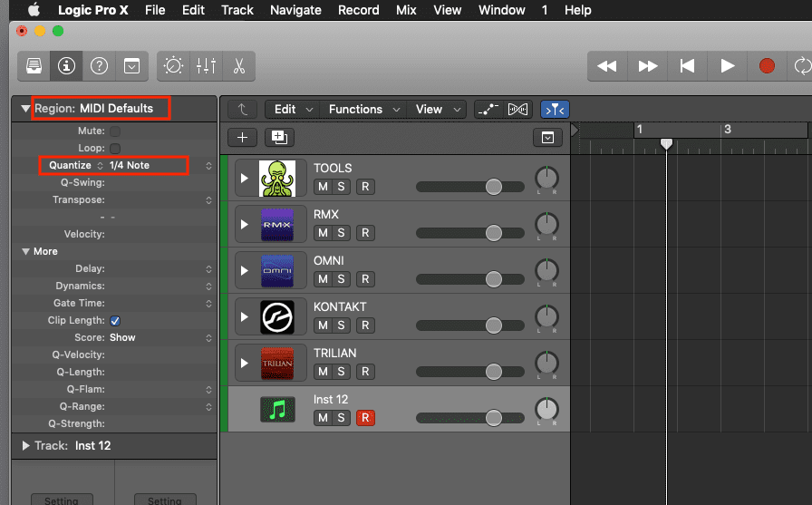Open the Navigate menu

pos(295,10)
